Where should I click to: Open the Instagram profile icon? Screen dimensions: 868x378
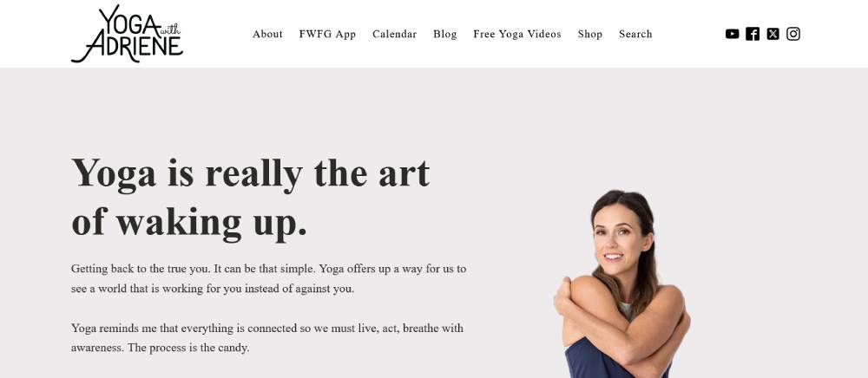pyautogui.click(x=793, y=34)
